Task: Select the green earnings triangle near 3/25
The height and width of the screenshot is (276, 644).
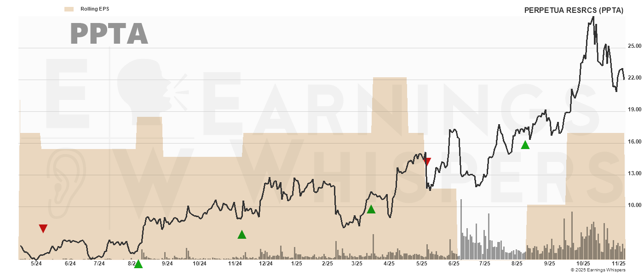Action: (371, 209)
